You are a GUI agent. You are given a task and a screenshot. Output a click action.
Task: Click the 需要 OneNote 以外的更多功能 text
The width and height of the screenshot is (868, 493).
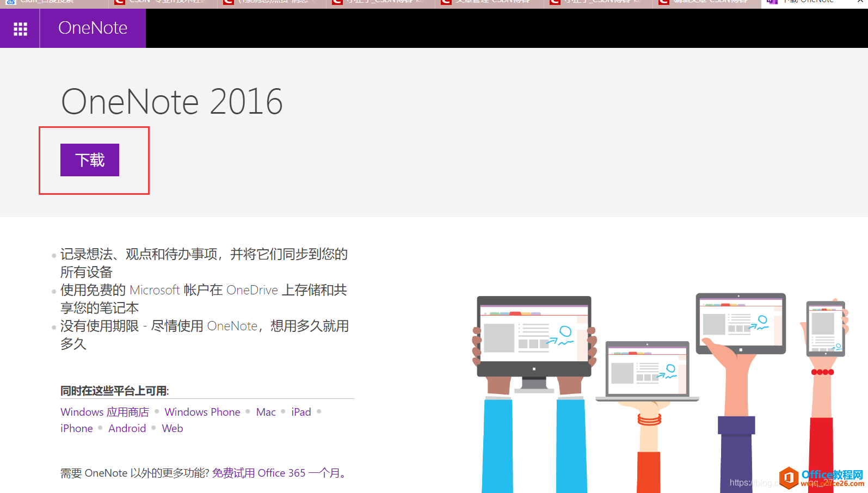coord(134,473)
